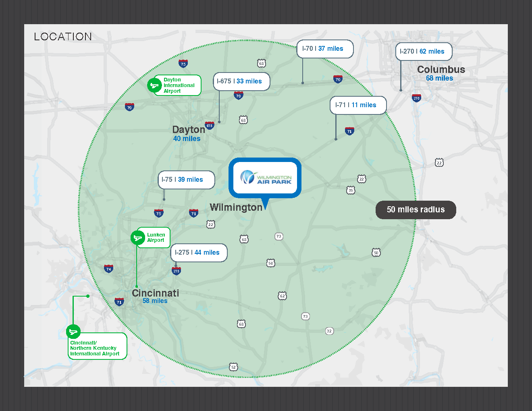Click the I-75 shield beside Dayton airport label
Viewport: 532px width, 411px height.
tap(183, 64)
